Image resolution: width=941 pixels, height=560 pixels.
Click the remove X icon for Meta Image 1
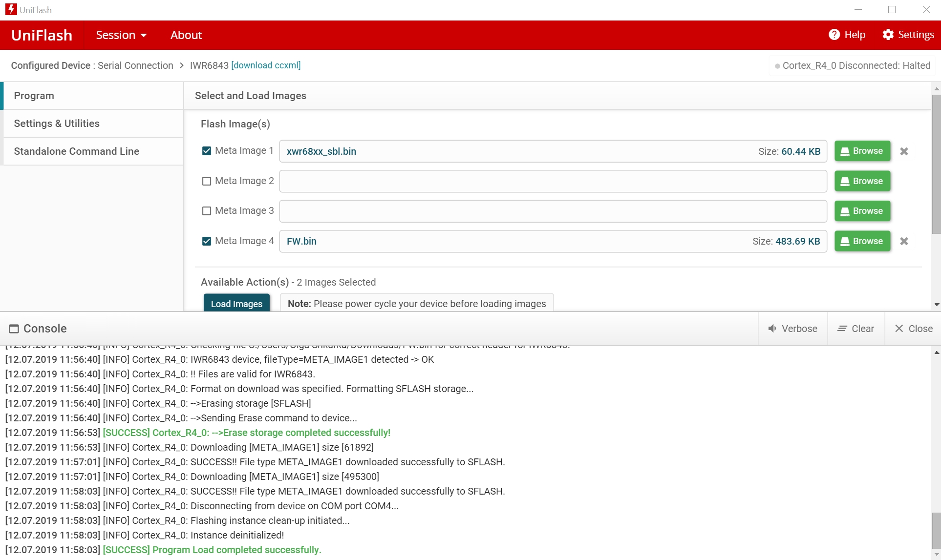pyautogui.click(x=904, y=151)
